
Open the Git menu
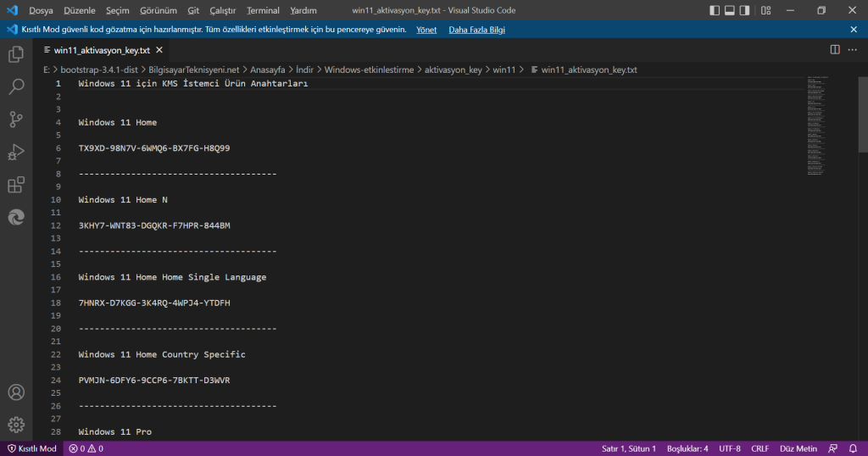pyautogui.click(x=193, y=10)
